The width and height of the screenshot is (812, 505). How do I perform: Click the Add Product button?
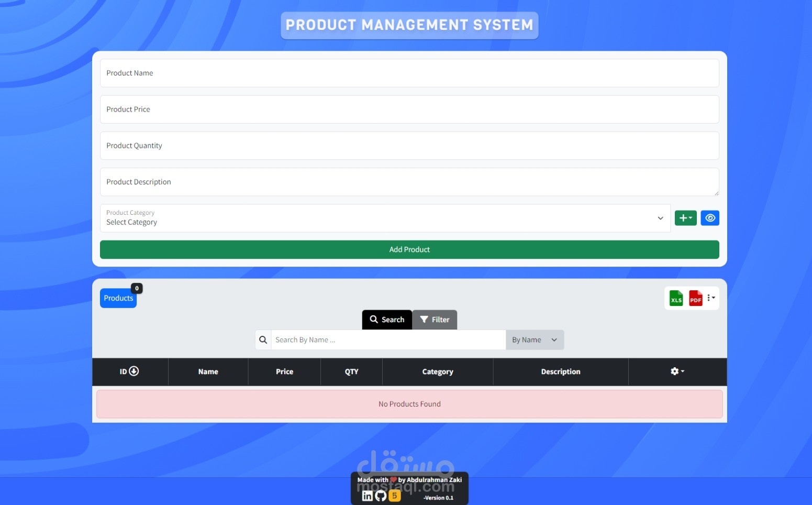click(x=409, y=249)
